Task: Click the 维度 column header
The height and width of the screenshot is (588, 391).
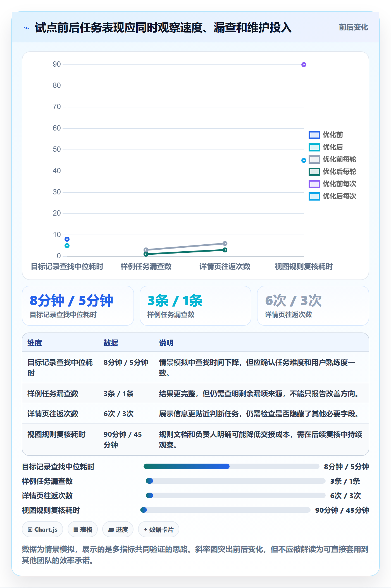Action: point(35,343)
